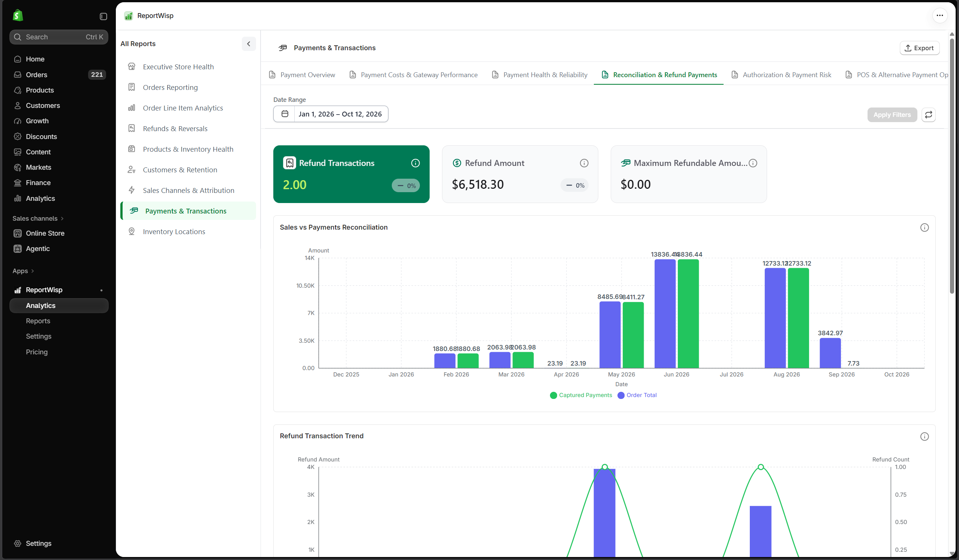This screenshot has height=560, width=959.
Task: Toggle Captured Payments legend series
Action: click(x=581, y=395)
